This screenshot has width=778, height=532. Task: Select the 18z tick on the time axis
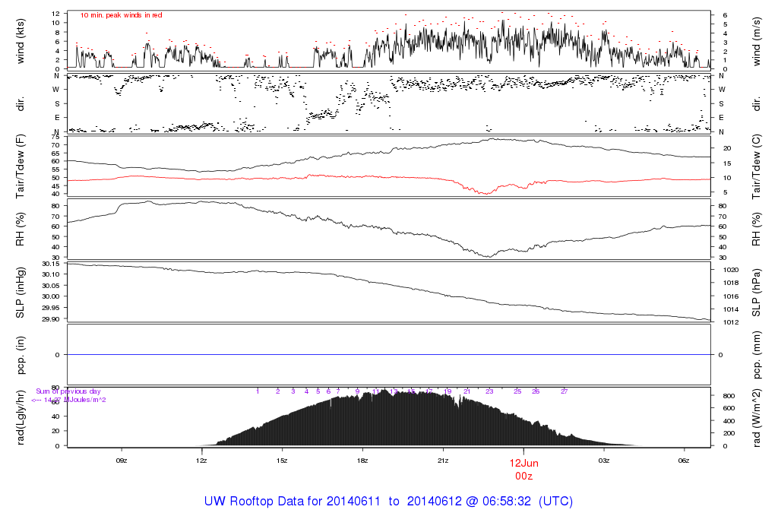[x=362, y=461]
